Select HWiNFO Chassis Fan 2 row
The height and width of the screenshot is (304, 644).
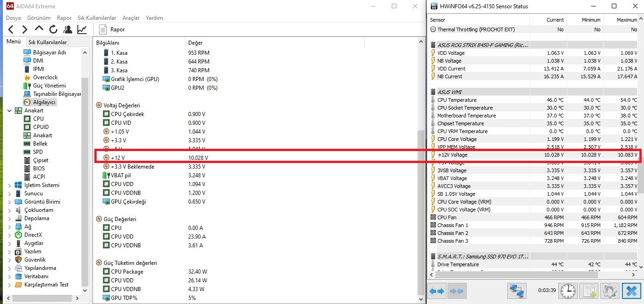click(x=534, y=233)
